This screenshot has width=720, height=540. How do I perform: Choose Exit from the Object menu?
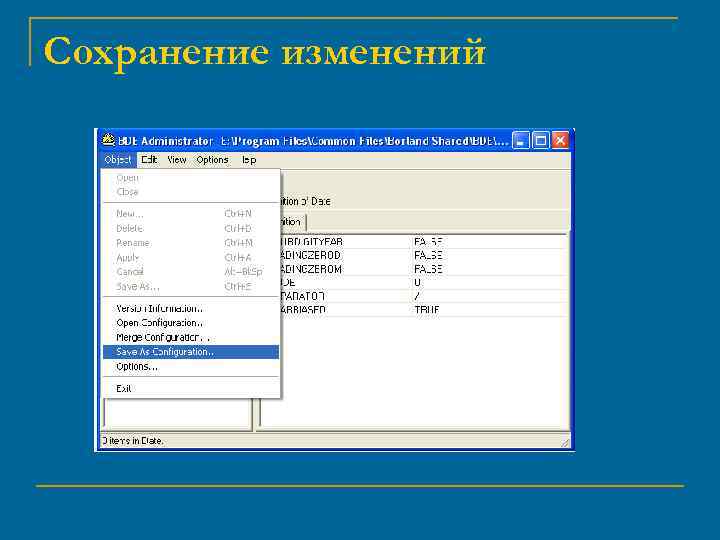click(x=191, y=388)
